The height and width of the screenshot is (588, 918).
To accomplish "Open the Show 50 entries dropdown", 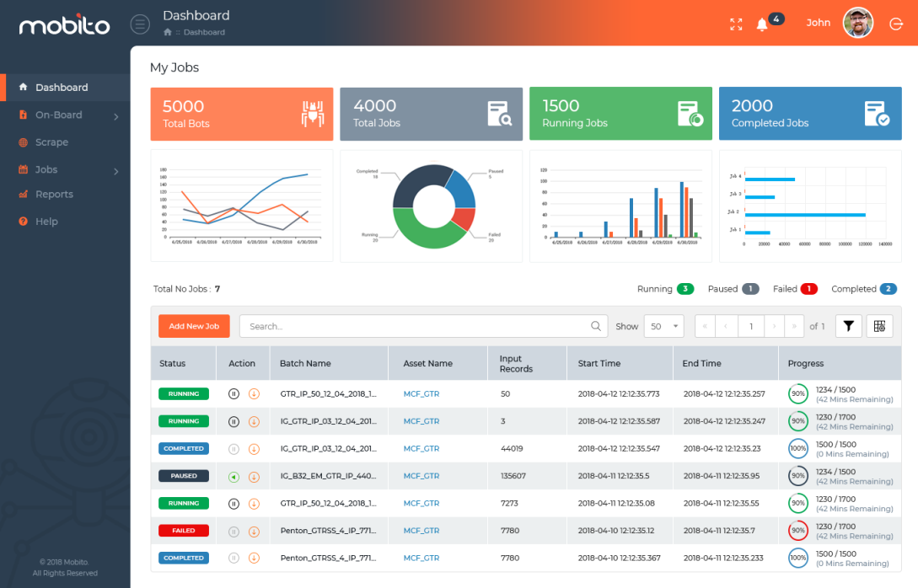I will [x=663, y=326].
